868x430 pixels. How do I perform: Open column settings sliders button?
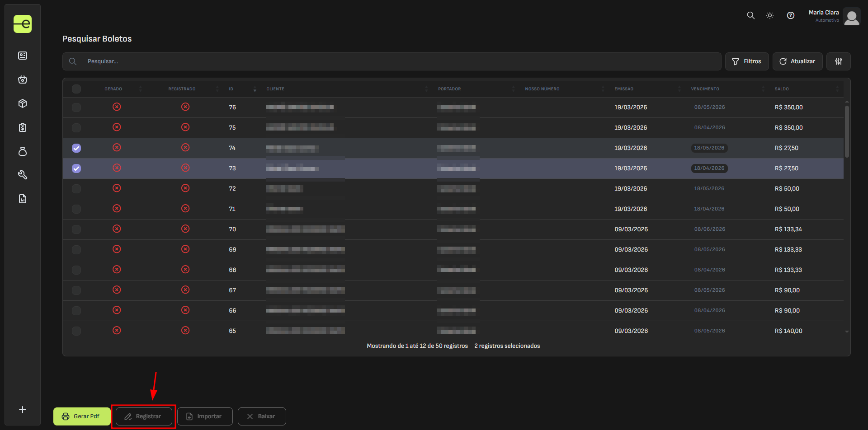(838, 61)
